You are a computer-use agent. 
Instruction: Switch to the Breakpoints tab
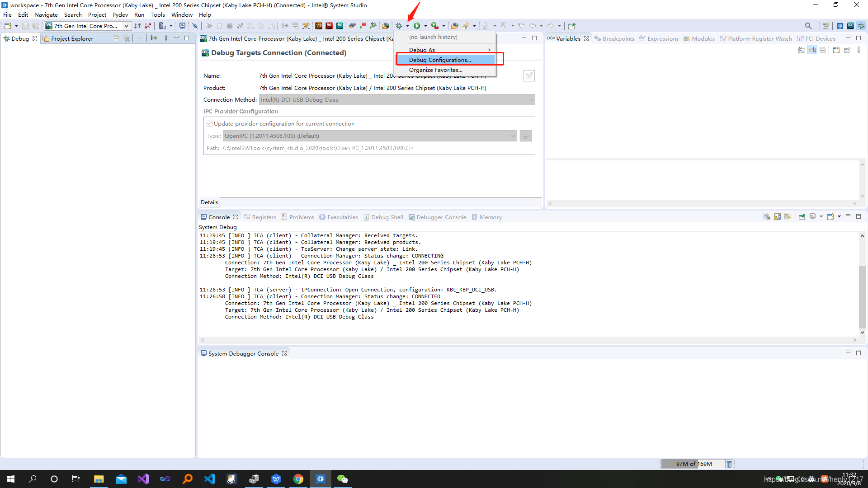614,38
